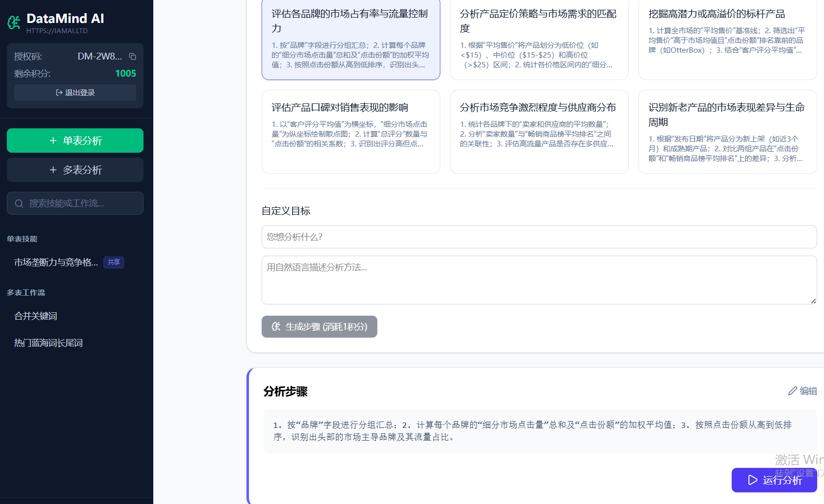This screenshot has height=504, width=824.
Task: Click the DataMind AI logo icon
Action: [14, 22]
